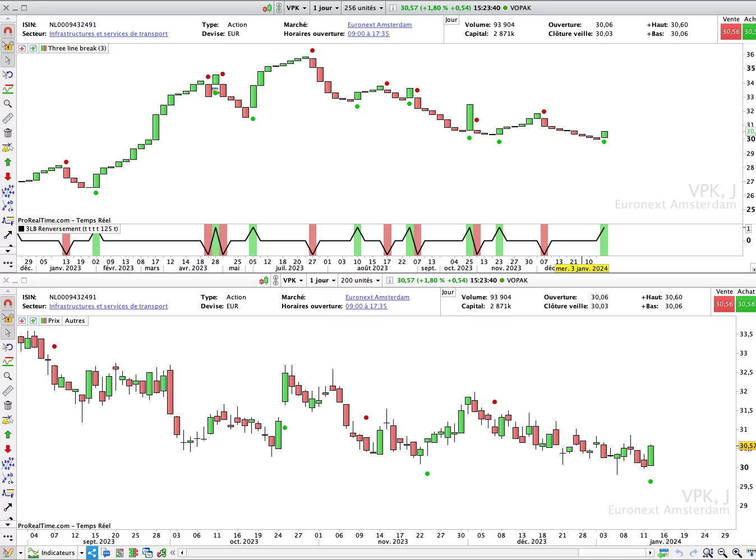The width and height of the screenshot is (756, 560).
Task: Click the share icon in bottom toolbar
Action: point(93,553)
